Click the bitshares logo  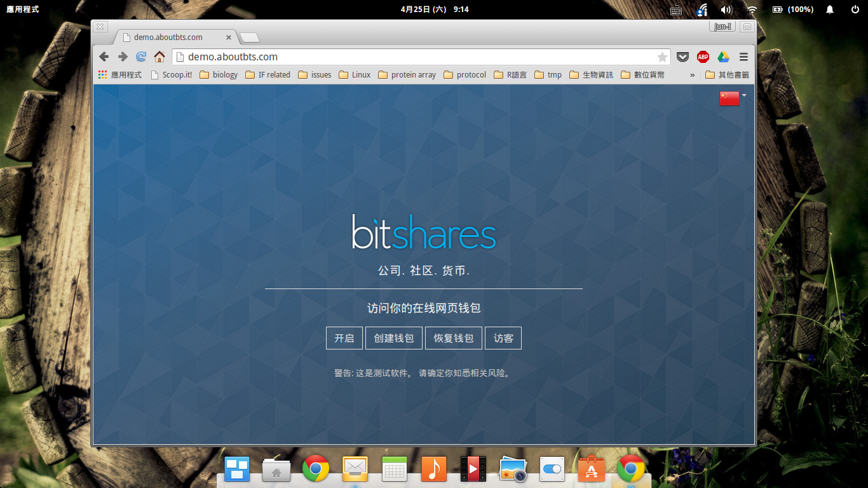pos(424,232)
